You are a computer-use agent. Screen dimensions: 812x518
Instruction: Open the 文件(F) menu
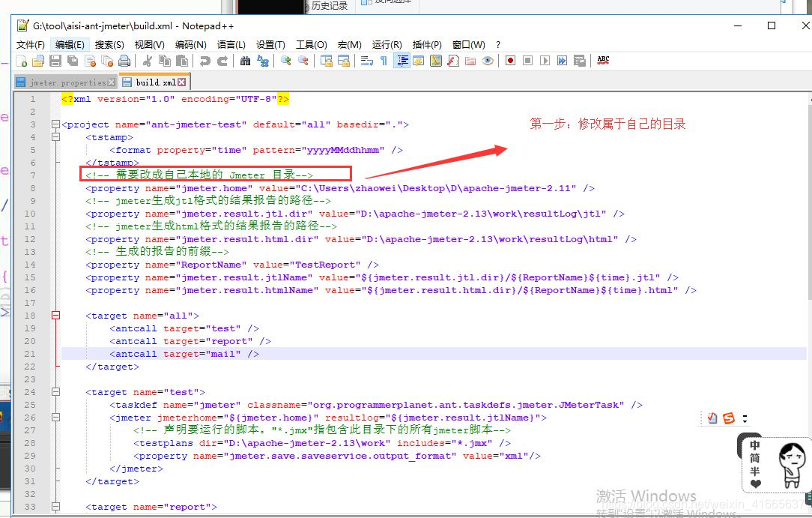pyautogui.click(x=31, y=44)
